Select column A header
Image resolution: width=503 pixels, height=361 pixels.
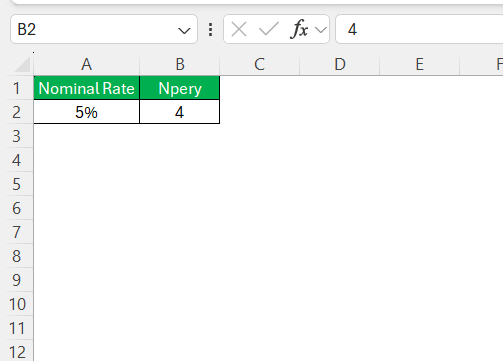coord(87,64)
